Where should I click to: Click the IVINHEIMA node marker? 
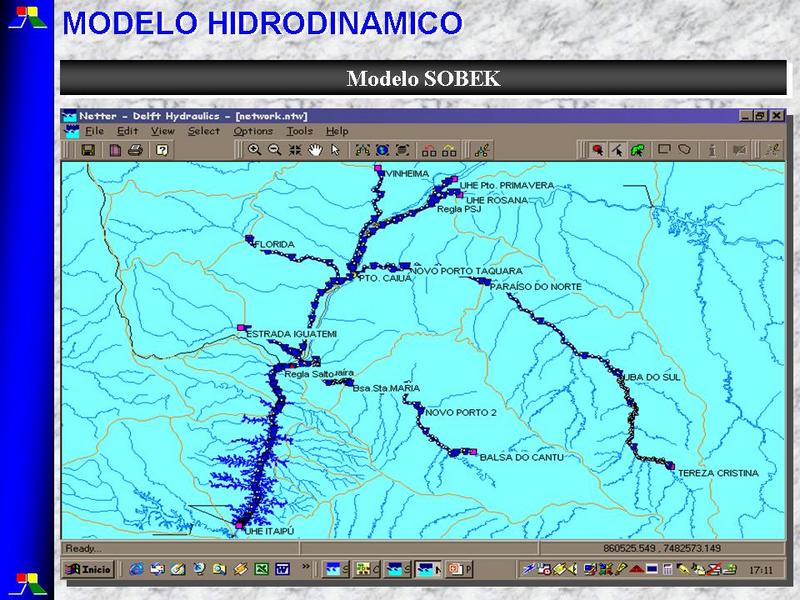(x=378, y=167)
